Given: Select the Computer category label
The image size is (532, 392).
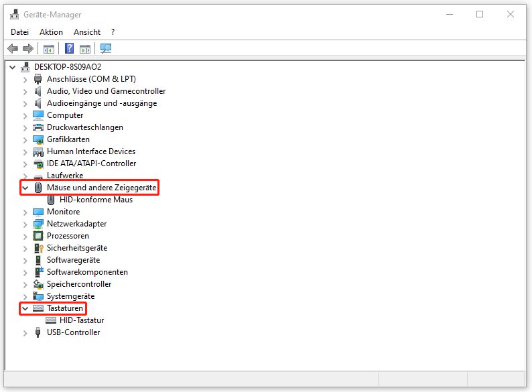Looking at the screenshot, I should pyautogui.click(x=65, y=115).
